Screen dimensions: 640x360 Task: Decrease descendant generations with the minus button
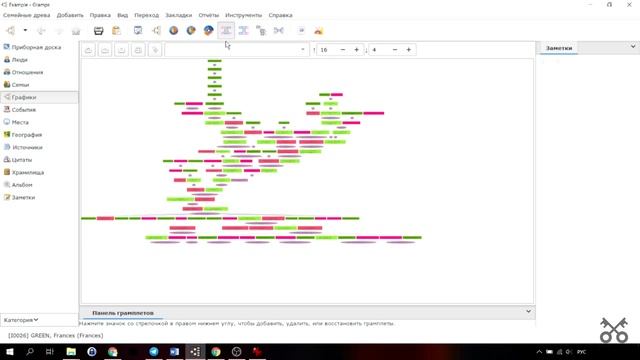point(395,50)
